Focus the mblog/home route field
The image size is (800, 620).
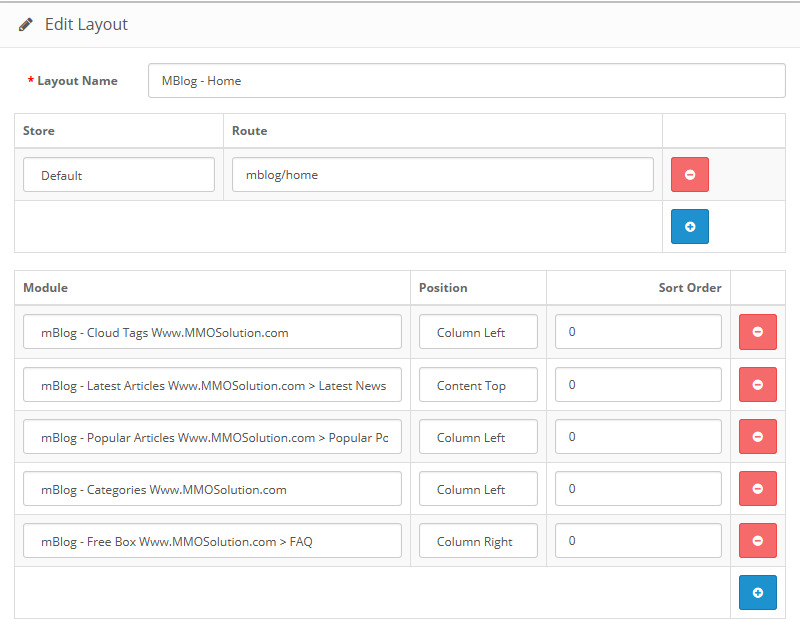tap(442, 174)
